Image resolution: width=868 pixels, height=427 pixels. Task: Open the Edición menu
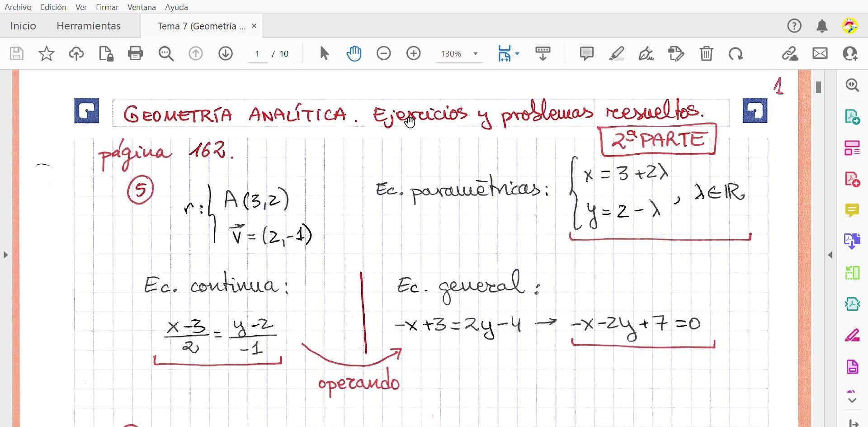[x=53, y=7]
